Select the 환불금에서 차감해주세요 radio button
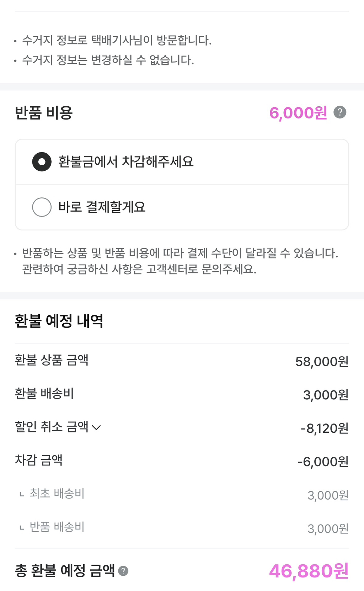This screenshot has width=364, height=591. click(x=42, y=162)
